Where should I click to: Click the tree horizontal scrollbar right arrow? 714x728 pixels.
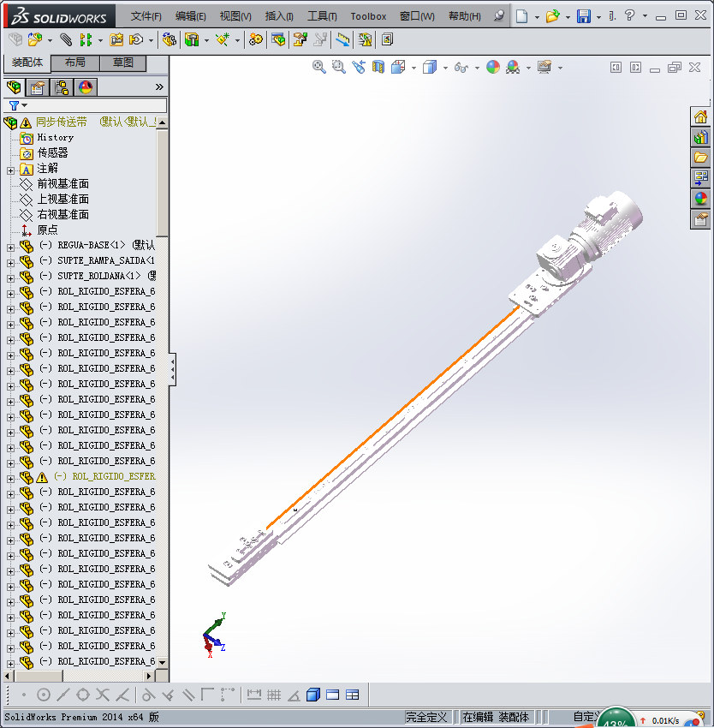tap(149, 676)
